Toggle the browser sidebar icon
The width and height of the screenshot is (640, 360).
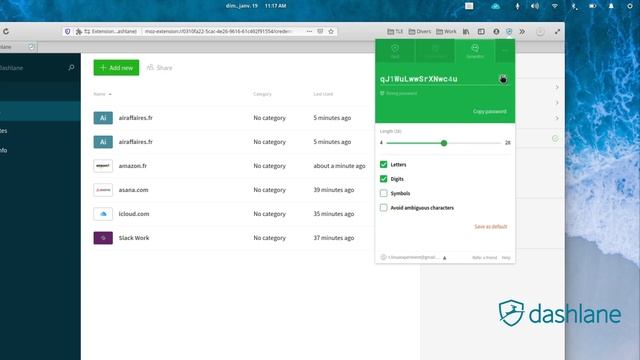pos(481,31)
